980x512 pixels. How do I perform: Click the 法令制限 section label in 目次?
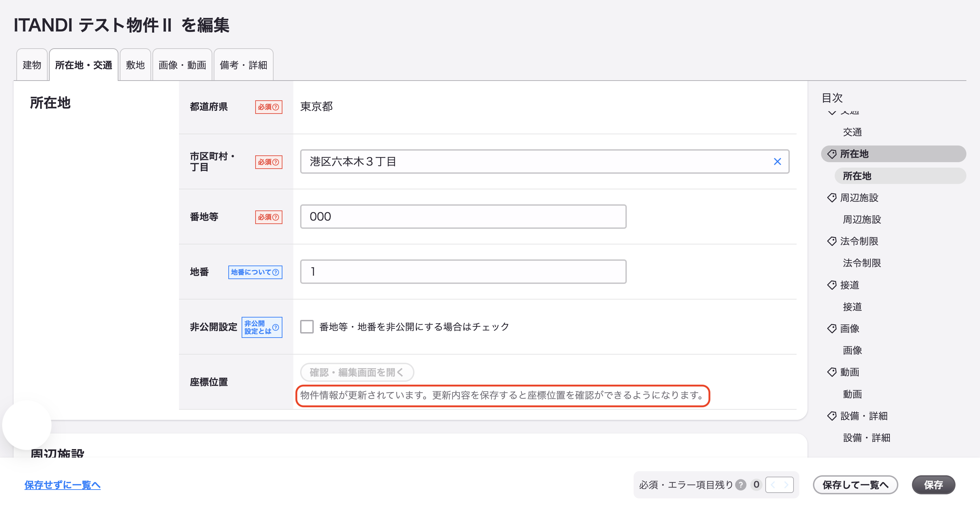click(859, 241)
